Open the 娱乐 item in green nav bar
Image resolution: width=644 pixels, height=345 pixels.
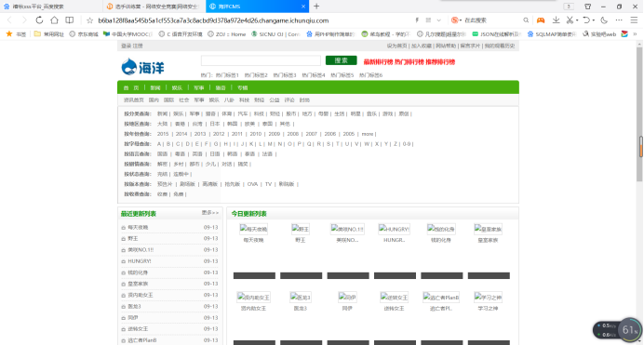[x=177, y=87]
